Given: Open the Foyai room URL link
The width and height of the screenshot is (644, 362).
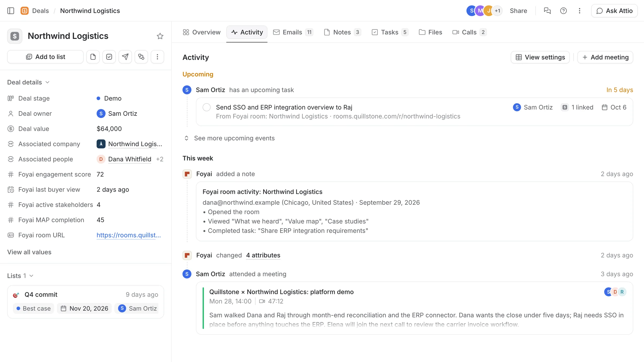Looking at the screenshot, I should tap(129, 235).
